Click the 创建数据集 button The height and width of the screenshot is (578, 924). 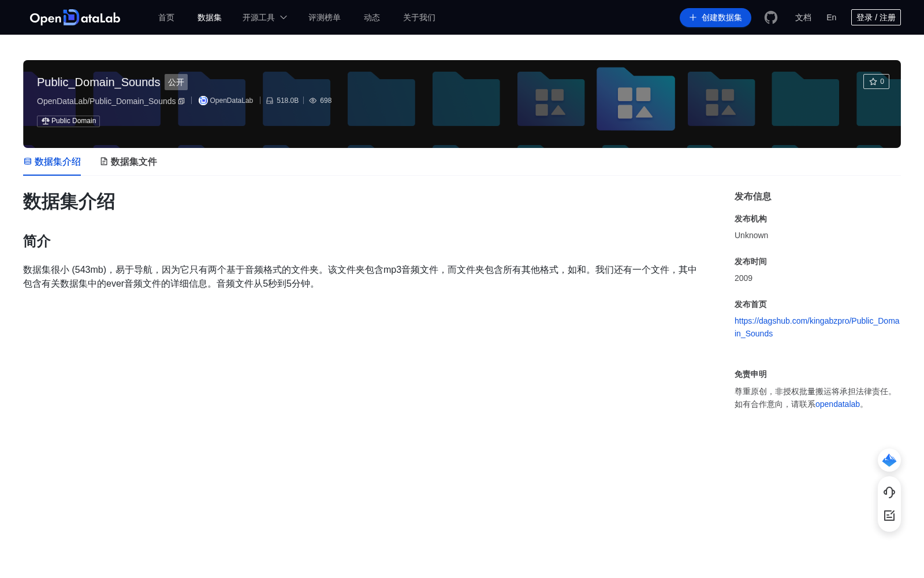tap(716, 17)
